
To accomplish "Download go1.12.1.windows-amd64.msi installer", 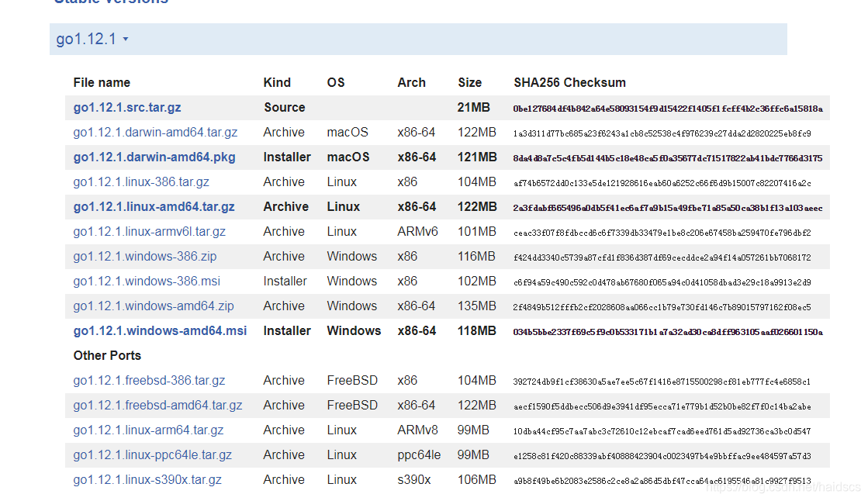I will [160, 331].
